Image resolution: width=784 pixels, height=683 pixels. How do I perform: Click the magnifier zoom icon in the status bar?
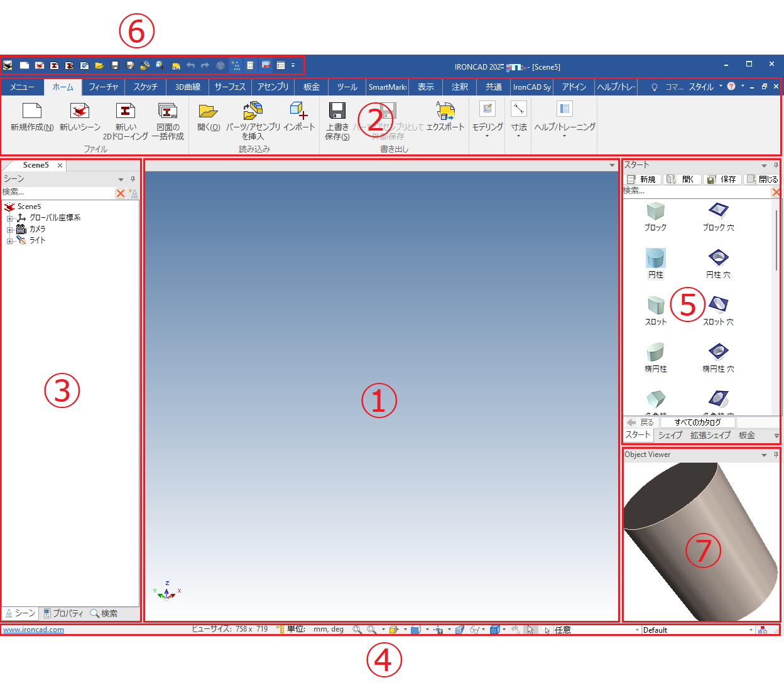tap(357, 630)
